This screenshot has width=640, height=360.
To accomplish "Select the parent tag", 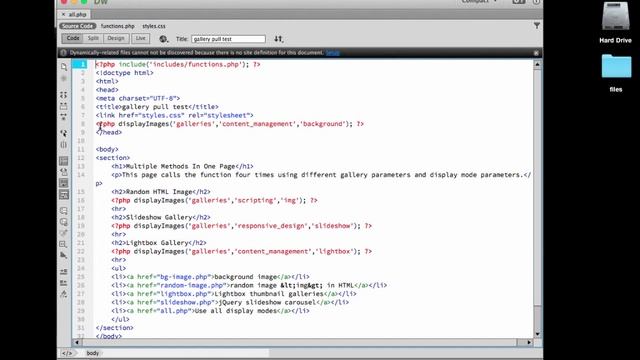I will [64, 133].
